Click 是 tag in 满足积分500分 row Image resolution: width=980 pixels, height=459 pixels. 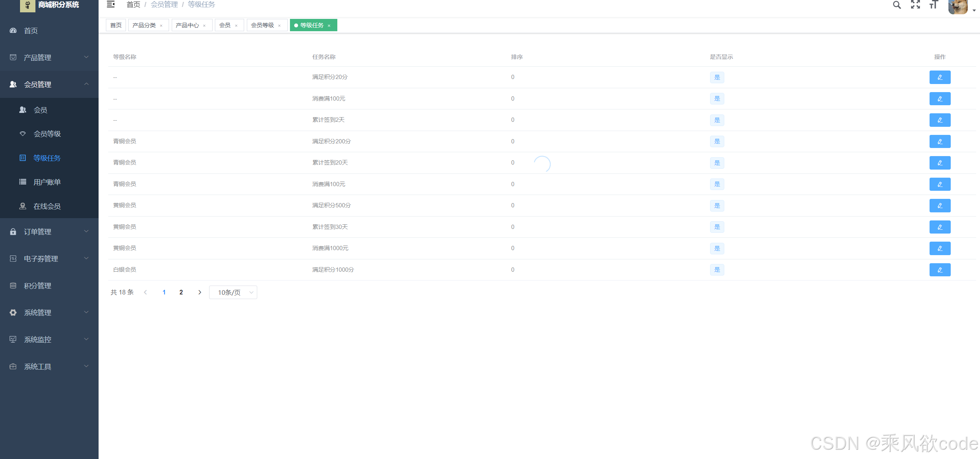717,206
